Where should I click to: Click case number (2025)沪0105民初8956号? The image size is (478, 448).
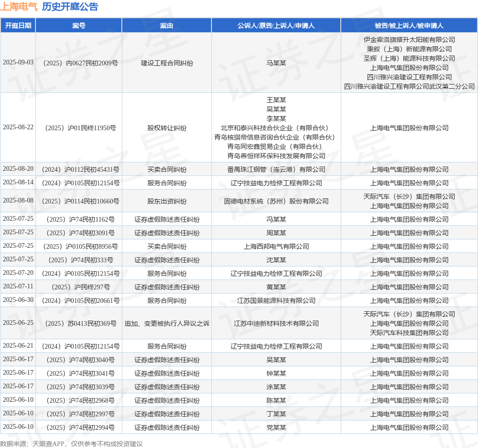(79, 246)
